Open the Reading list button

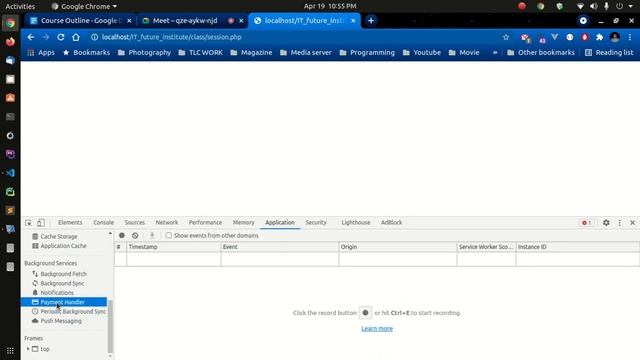coord(609,53)
